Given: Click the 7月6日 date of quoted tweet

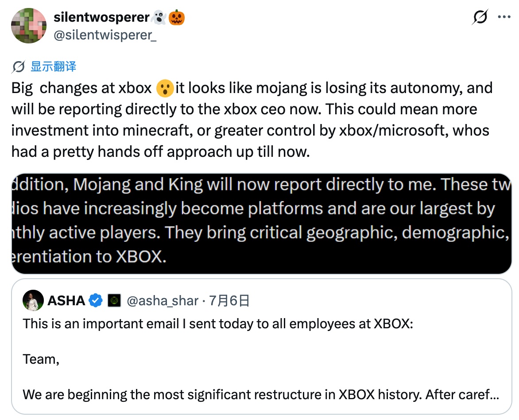Looking at the screenshot, I should click(x=229, y=301).
